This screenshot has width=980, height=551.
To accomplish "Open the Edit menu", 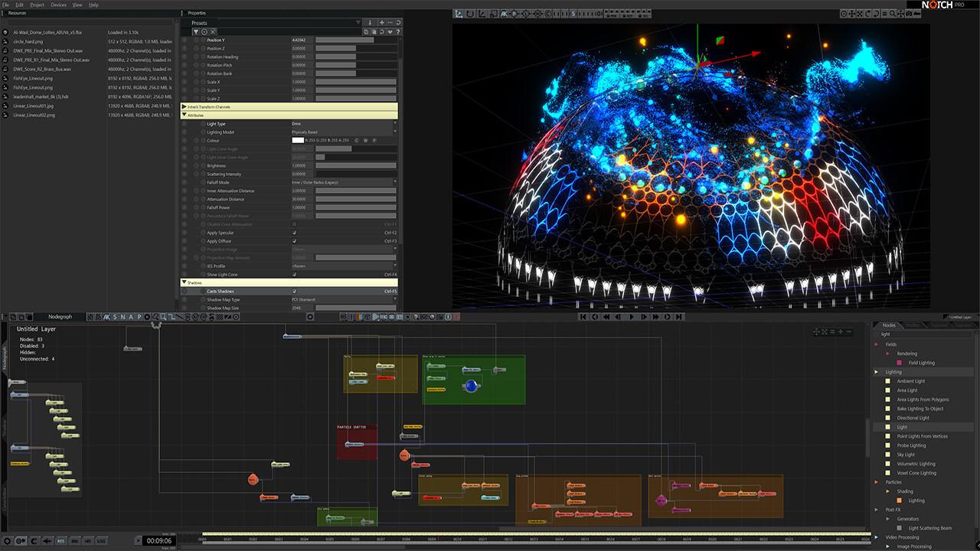I will pos(20,5).
